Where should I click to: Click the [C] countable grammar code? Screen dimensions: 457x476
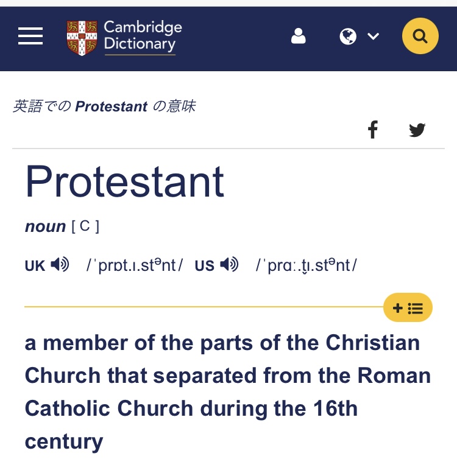tap(85, 226)
